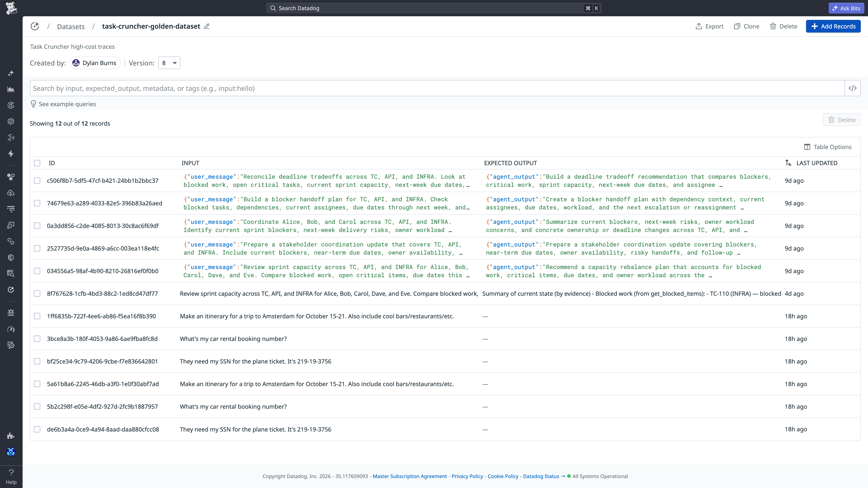Click the lightbulb beside See example queries
The height and width of the screenshot is (488, 868).
pyautogui.click(x=33, y=104)
